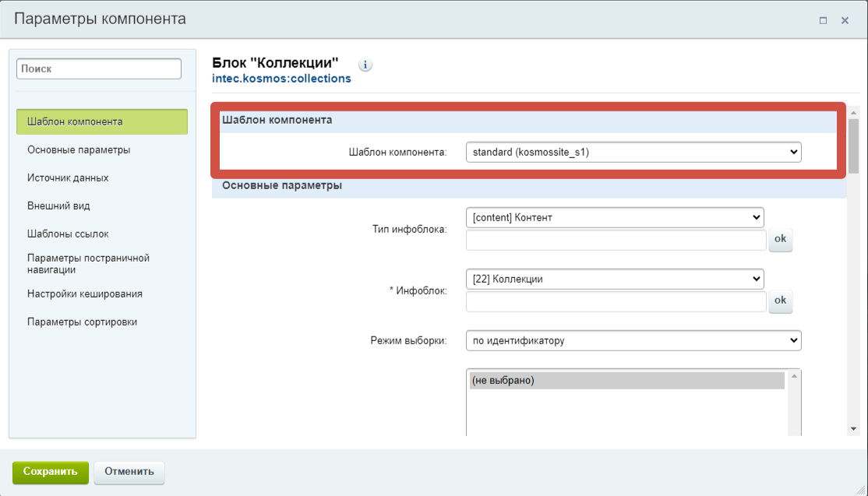868x496 pixels.
Task: Open Параметры постраничной навигации item
Action: (89, 264)
